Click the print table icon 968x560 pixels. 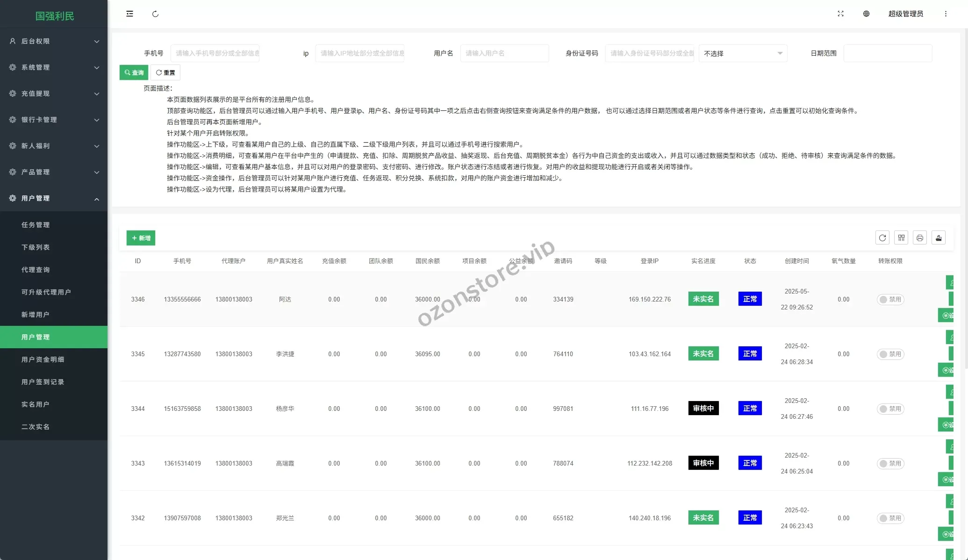(x=919, y=238)
